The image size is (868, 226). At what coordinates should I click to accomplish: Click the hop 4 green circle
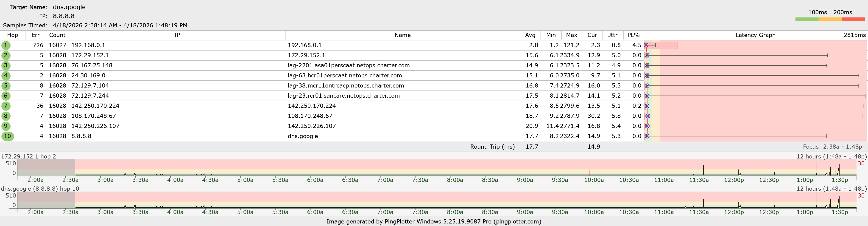(6, 76)
